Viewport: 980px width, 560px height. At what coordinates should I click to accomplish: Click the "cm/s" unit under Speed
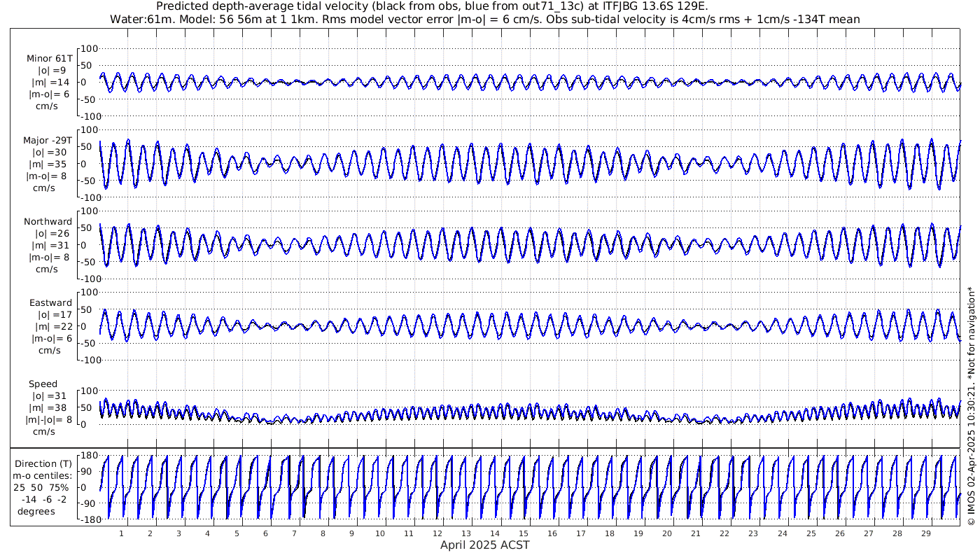(47, 432)
